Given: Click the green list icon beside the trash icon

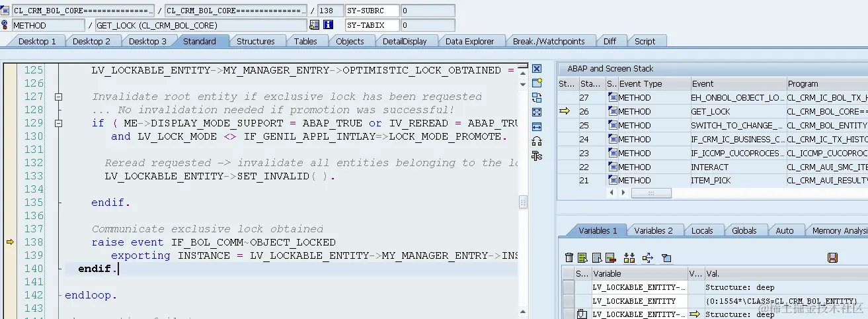Looking at the screenshot, I should pyautogui.click(x=582, y=257).
